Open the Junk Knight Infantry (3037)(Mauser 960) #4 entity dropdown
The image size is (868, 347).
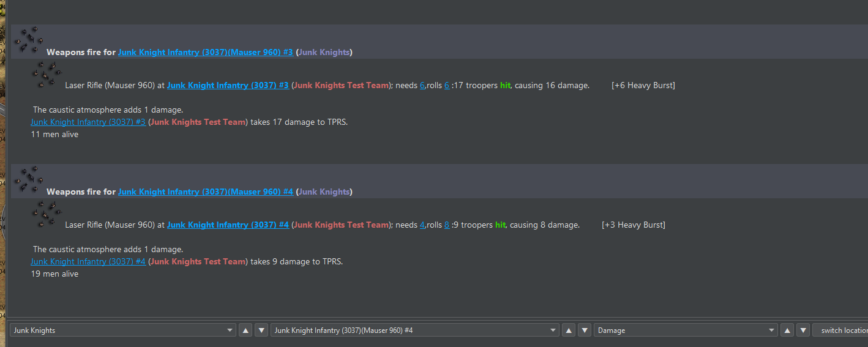[414, 330]
